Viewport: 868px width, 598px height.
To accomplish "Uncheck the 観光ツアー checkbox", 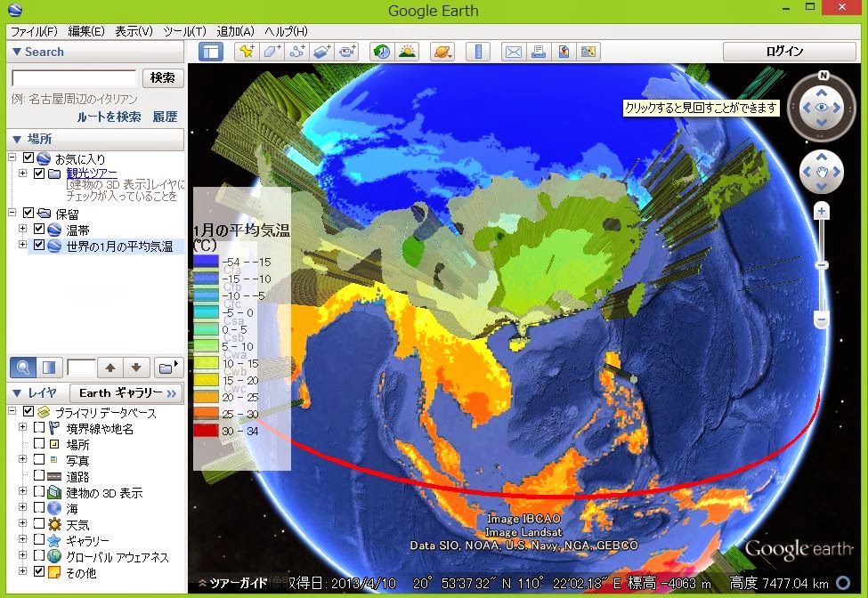I will 39,174.
